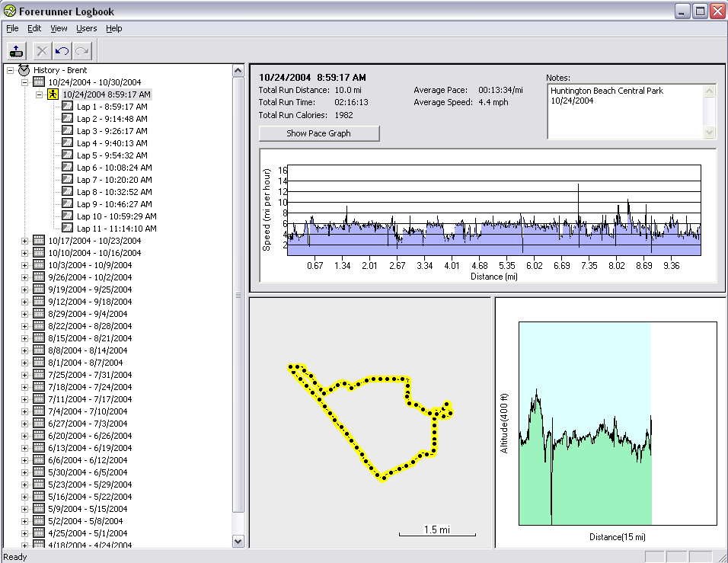Select the 5/16/2004 - 5/22/2004 week entry
Screen dimensions: 728x563
tap(90, 497)
